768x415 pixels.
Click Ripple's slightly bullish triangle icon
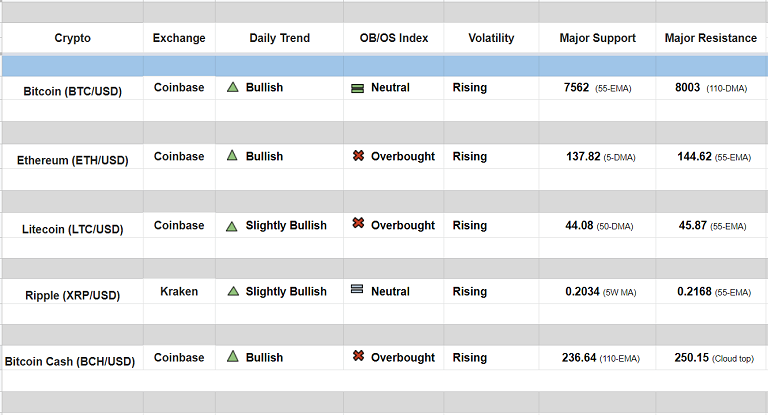tap(232, 292)
